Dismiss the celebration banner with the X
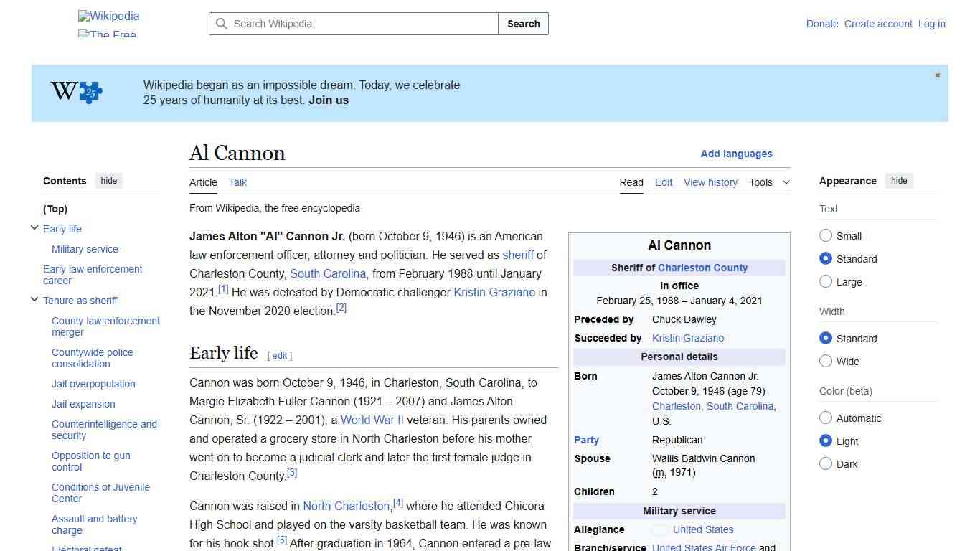980x551 pixels. (937, 75)
